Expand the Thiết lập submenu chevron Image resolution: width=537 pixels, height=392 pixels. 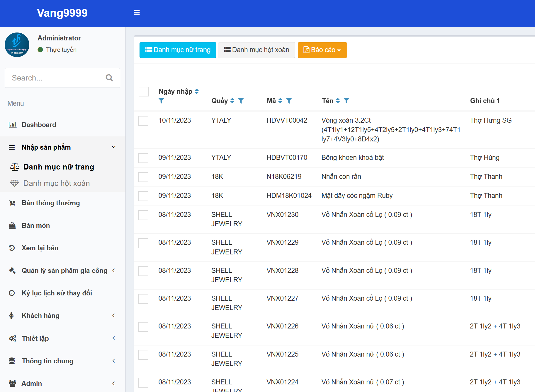click(114, 338)
